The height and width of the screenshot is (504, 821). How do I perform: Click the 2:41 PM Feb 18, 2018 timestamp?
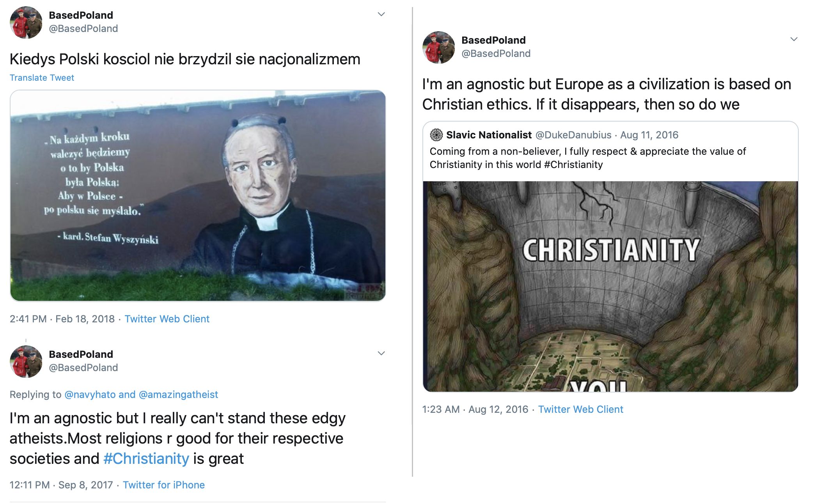coord(62,319)
